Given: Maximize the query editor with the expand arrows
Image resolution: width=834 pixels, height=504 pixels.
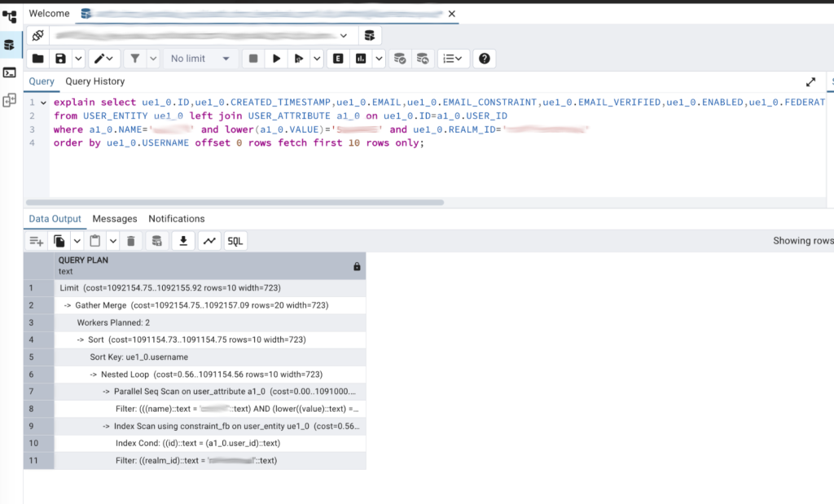Looking at the screenshot, I should pos(810,82).
